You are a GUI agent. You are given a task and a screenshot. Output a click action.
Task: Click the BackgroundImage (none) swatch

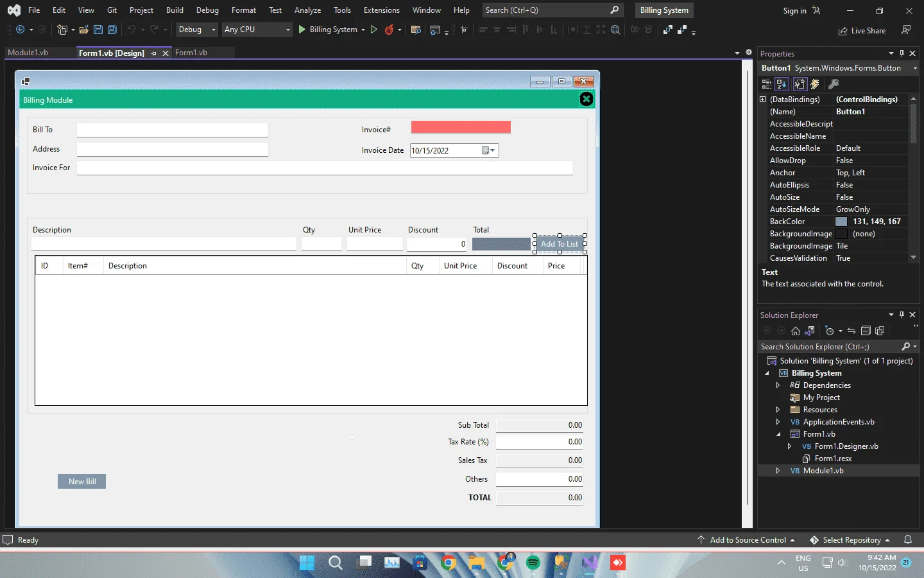(841, 234)
